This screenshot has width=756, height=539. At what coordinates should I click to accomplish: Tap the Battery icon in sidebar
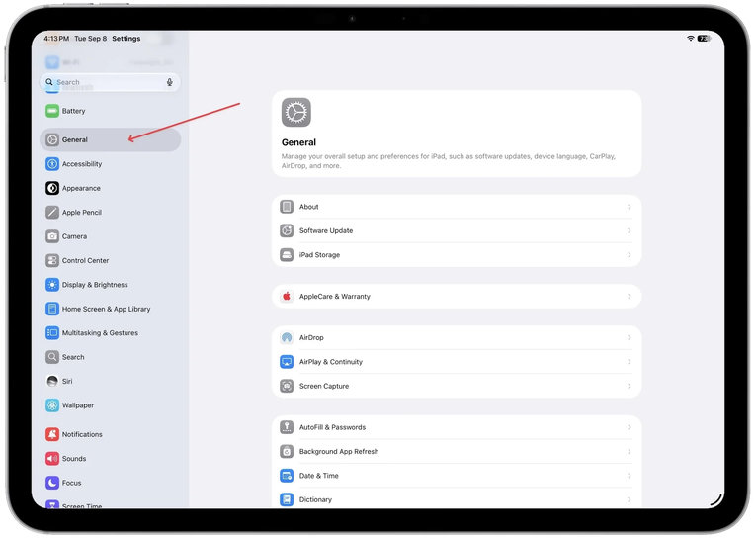pos(52,111)
